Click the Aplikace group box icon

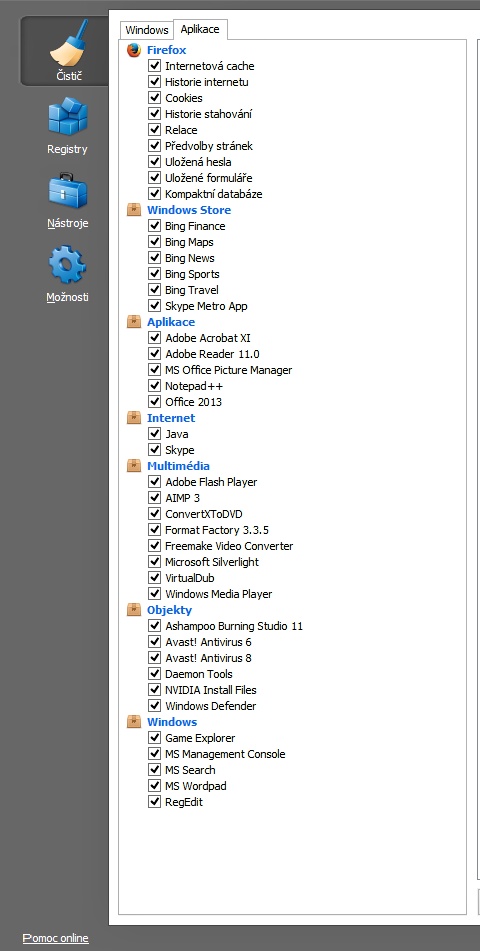[134, 322]
